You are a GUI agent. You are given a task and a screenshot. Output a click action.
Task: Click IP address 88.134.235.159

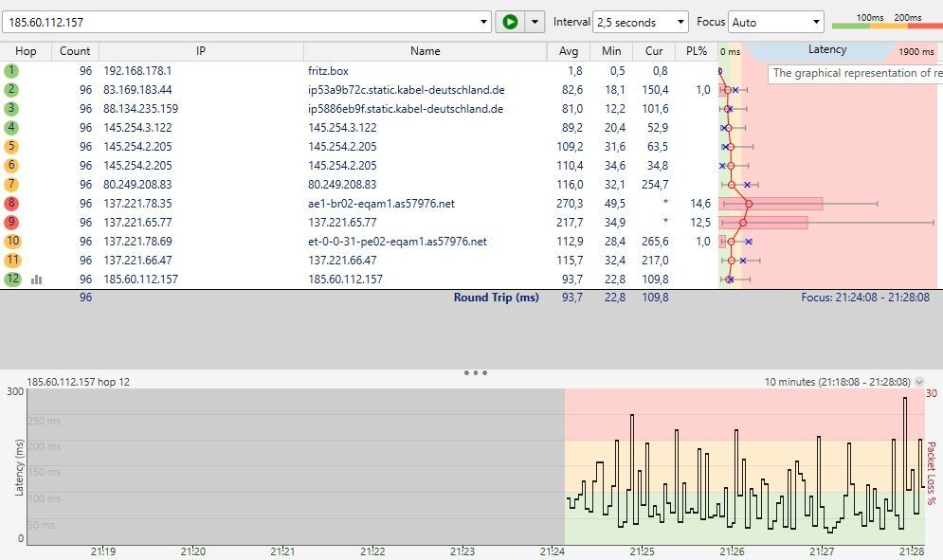[140, 109]
